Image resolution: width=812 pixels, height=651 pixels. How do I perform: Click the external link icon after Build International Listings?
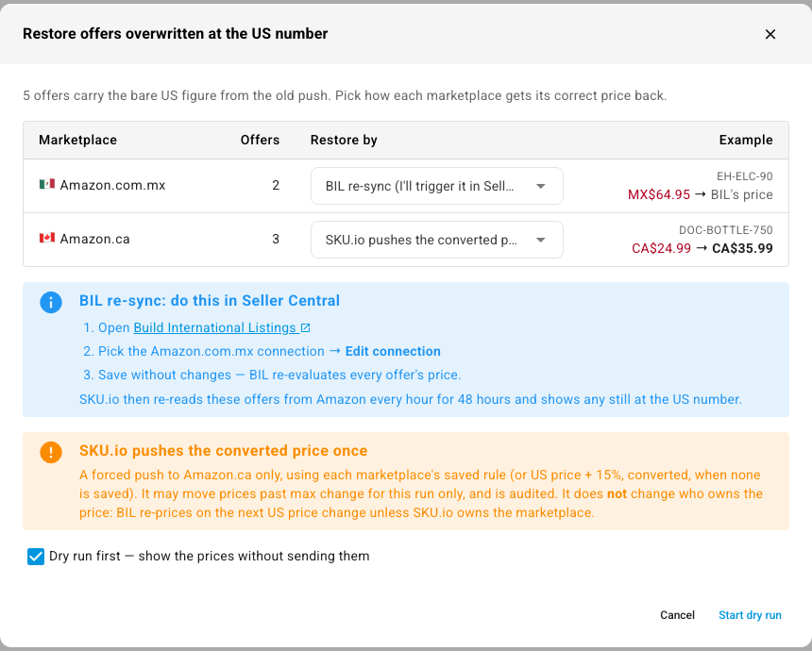click(x=306, y=328)
